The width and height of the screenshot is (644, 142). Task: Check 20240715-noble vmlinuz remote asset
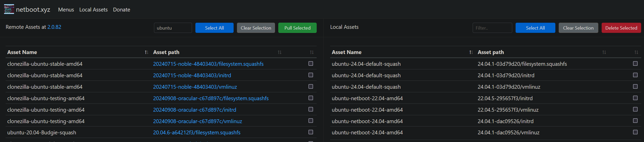click(x=311, y=86)
